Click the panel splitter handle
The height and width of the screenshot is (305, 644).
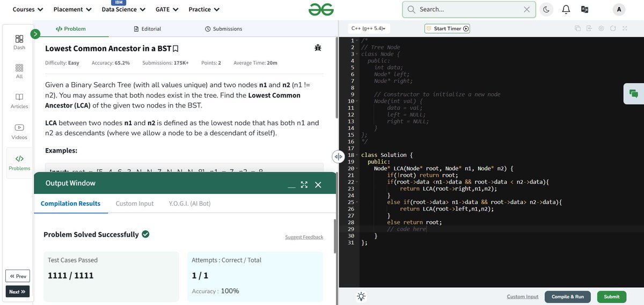pos(338,156)
